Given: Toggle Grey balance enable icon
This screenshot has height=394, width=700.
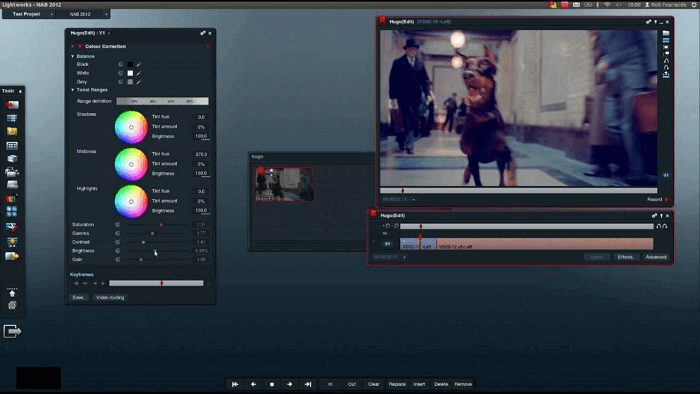Looking at the screenshot, I should click(x=121, y=82).
